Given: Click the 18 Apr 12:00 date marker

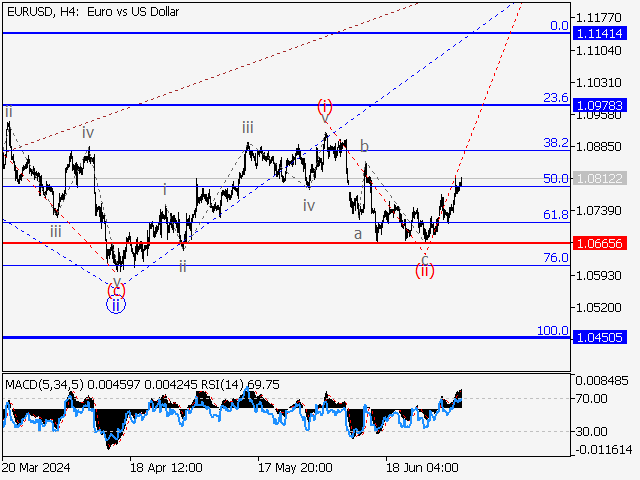Looking at the screenshot, I should tap(166, 467).
